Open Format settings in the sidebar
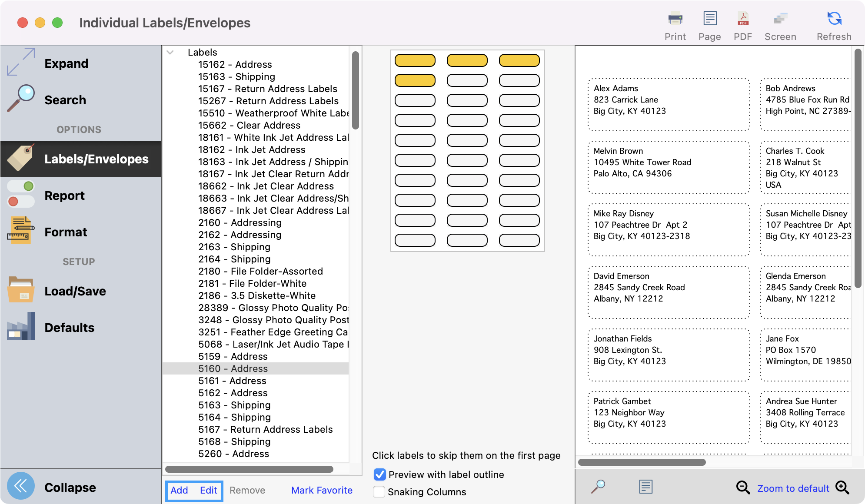Viewport: 865px width, 504px height. tap(66, 232)
